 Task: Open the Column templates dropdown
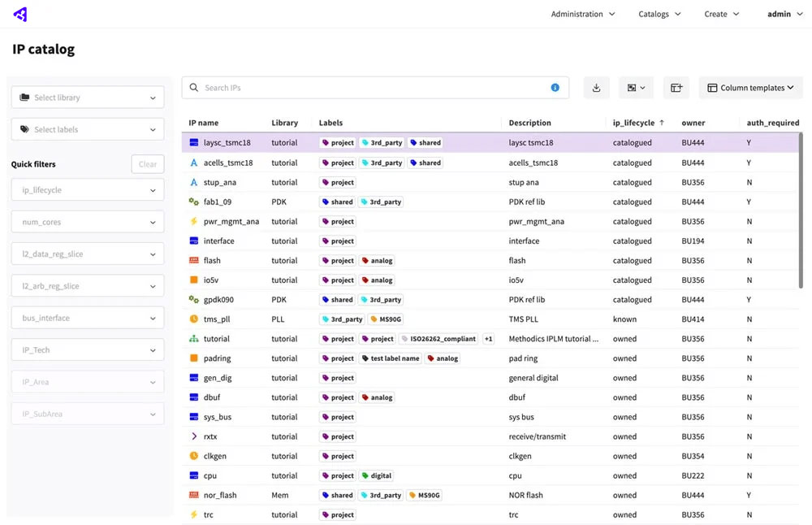click(750, 87)
